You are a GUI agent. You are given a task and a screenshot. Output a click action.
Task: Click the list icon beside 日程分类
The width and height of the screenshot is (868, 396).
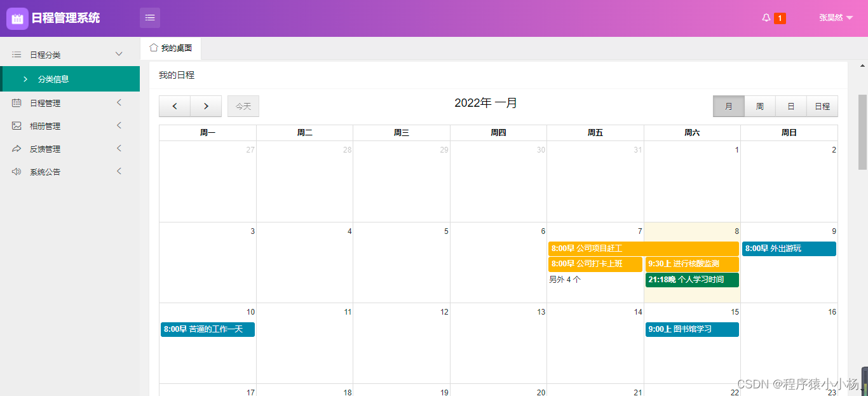(17, 55)
